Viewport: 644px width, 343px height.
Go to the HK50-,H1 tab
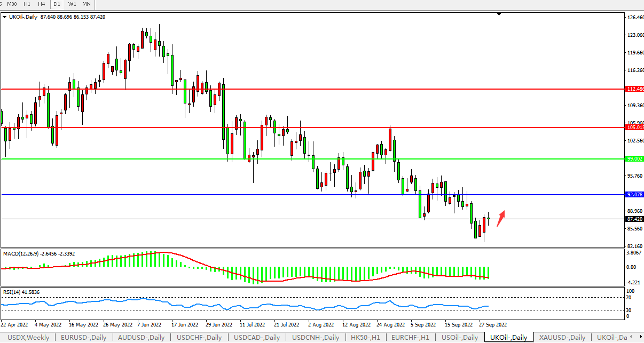[x=365, y=337]
